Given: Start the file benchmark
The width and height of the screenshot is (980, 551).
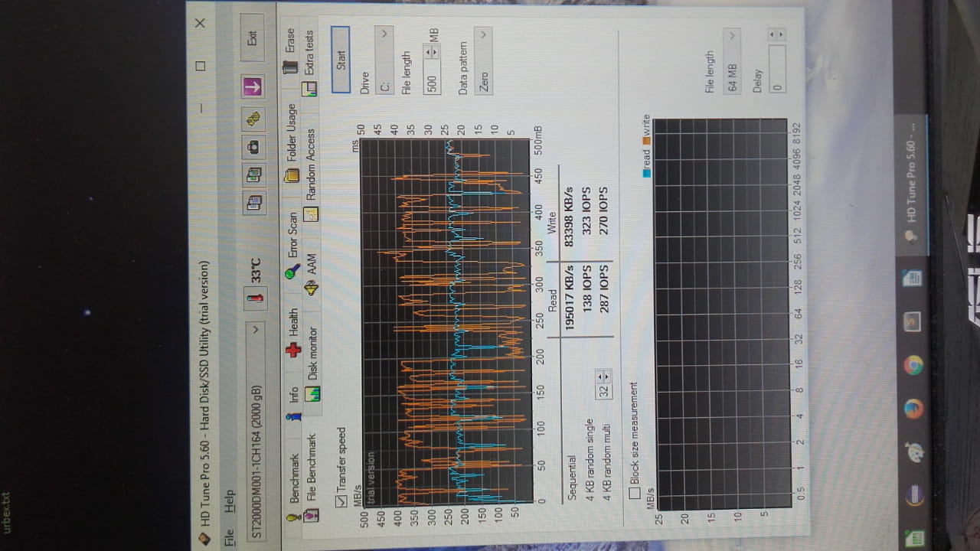Looking at the screenshot, I should pyautogui.click(x=341, y=60).
